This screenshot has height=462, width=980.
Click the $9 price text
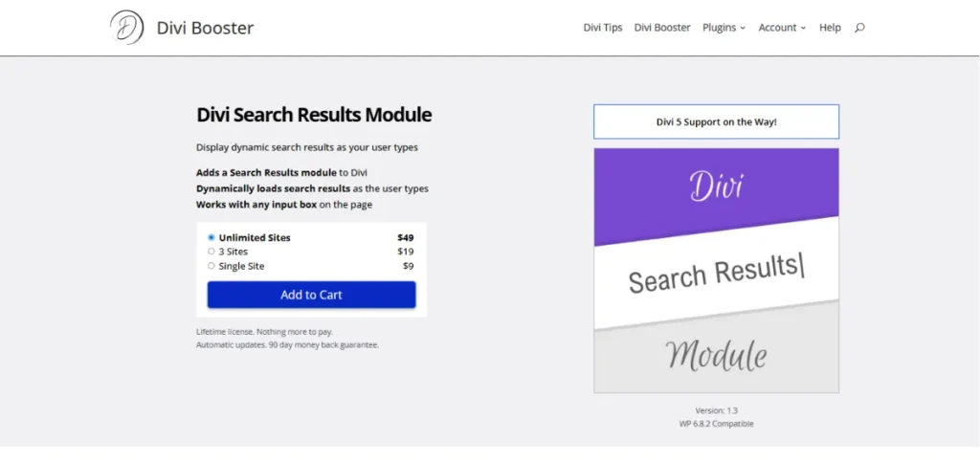point(408,266)
